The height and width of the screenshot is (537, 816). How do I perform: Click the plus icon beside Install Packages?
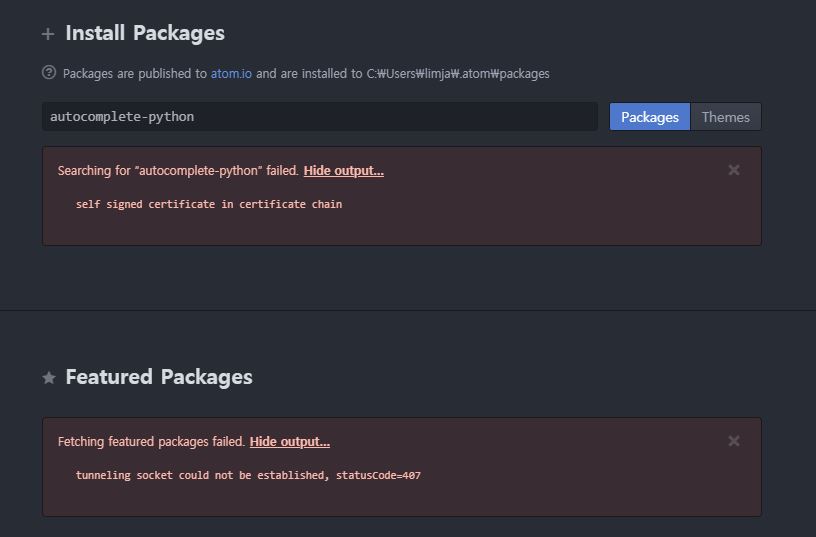48,34
